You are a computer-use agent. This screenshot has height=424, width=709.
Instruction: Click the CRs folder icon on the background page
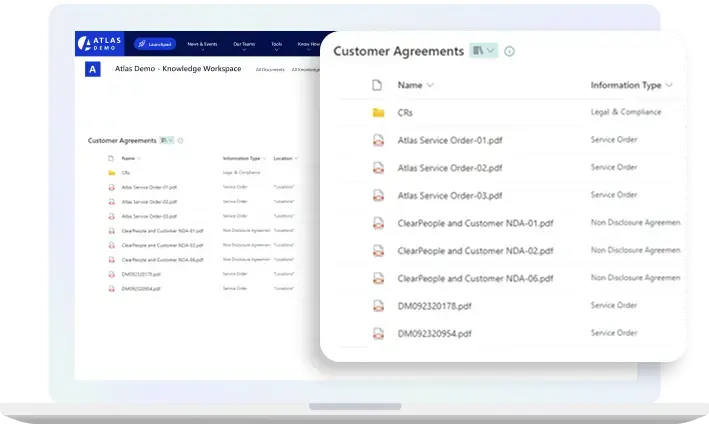111,173
